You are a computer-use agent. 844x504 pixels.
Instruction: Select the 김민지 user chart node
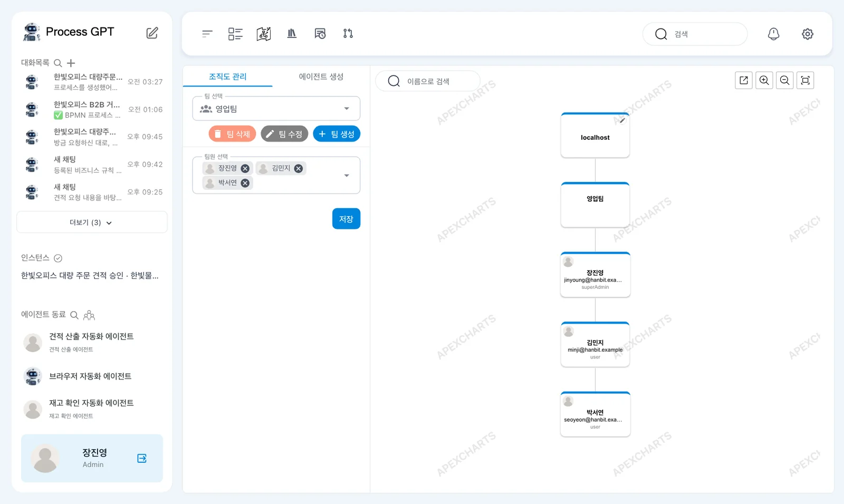[x=595, y=344]
